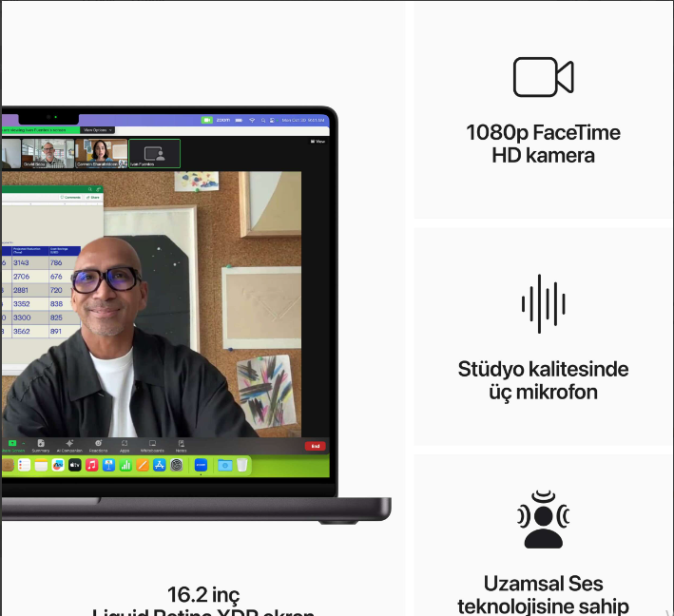The image size is (674, 616).
Task: Select Carmen's participant video thumbnail
Action: pyautogui.click(x=102, y=153)
